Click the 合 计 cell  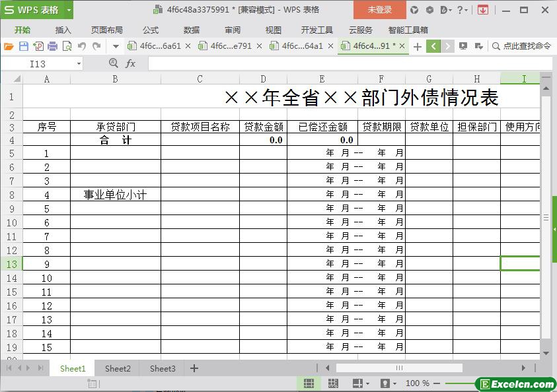click(116, 139)
